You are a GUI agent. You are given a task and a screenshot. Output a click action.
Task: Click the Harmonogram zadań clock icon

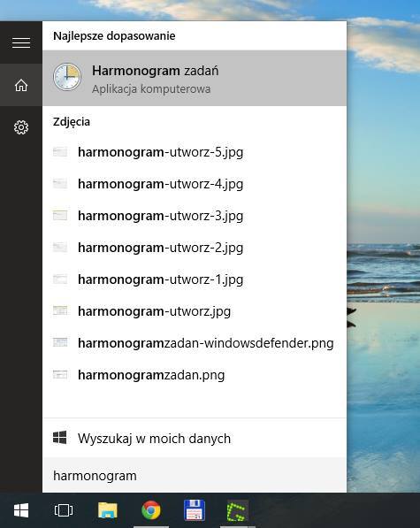[x=67, y=77]
